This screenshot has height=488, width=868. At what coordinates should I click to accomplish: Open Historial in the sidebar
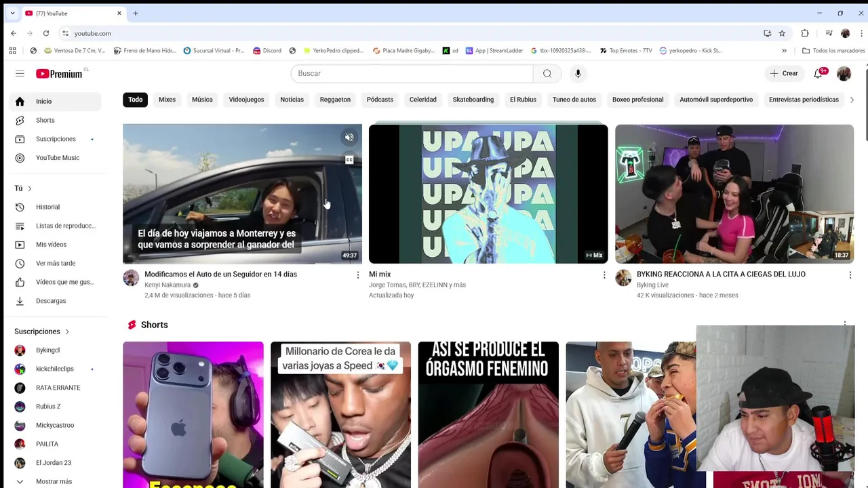click(x=55, y=207)
